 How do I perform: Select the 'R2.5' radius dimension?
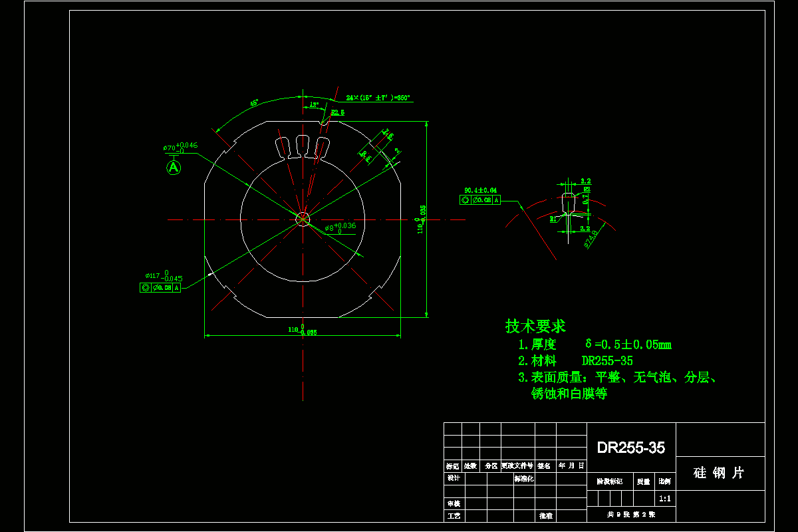tap(337, 112)
